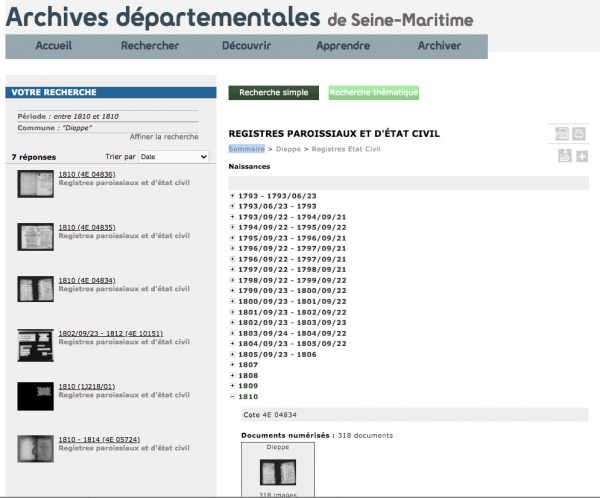Click thumbnail of 1802/09/23 - 1812 result

pyautogui.click(x=37, y=345)
